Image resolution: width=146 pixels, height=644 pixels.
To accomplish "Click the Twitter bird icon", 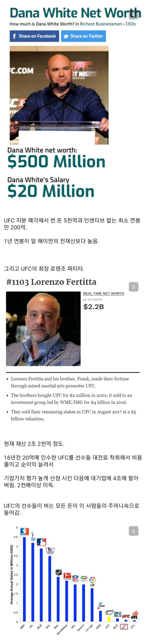I will click(66, 36).
